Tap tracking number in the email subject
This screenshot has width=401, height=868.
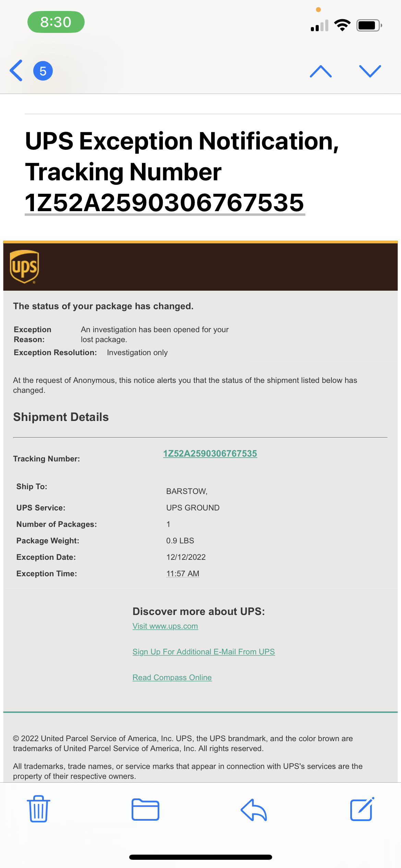(165, 203)
